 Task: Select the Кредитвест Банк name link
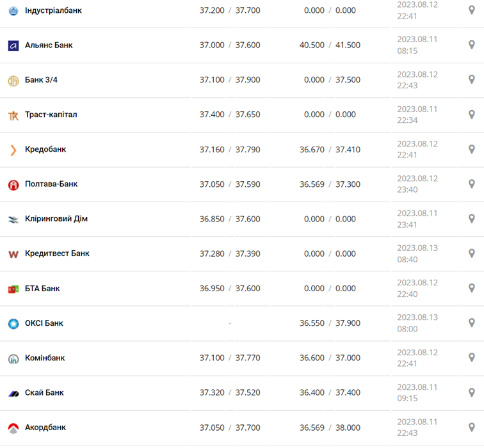pyautogui.click(x=57, y=253)
